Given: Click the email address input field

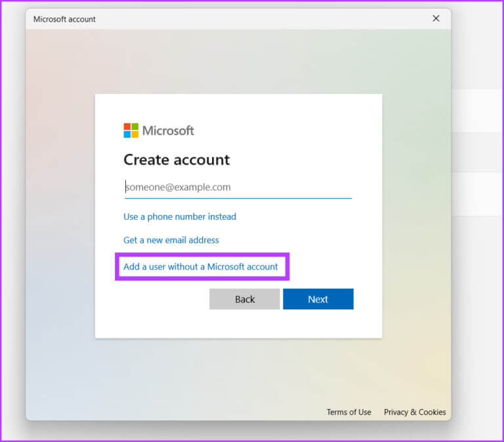Looking at the screenshot, I should point(238,188).
